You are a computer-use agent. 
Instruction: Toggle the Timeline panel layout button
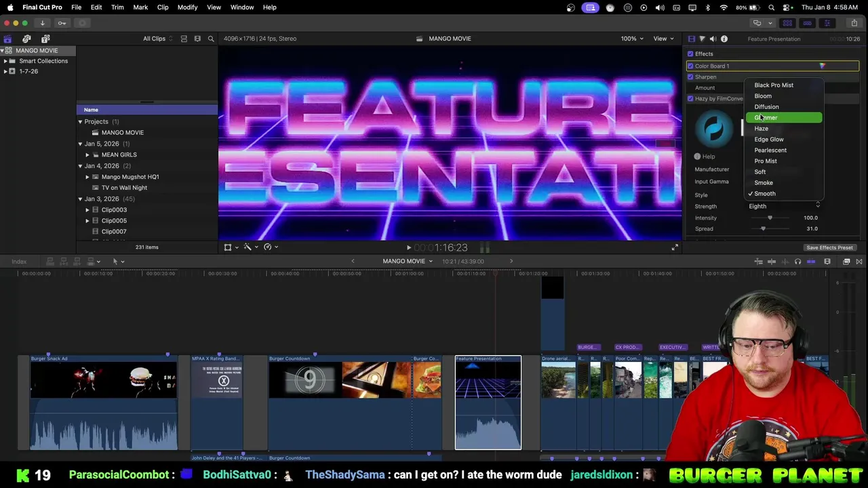807,23
